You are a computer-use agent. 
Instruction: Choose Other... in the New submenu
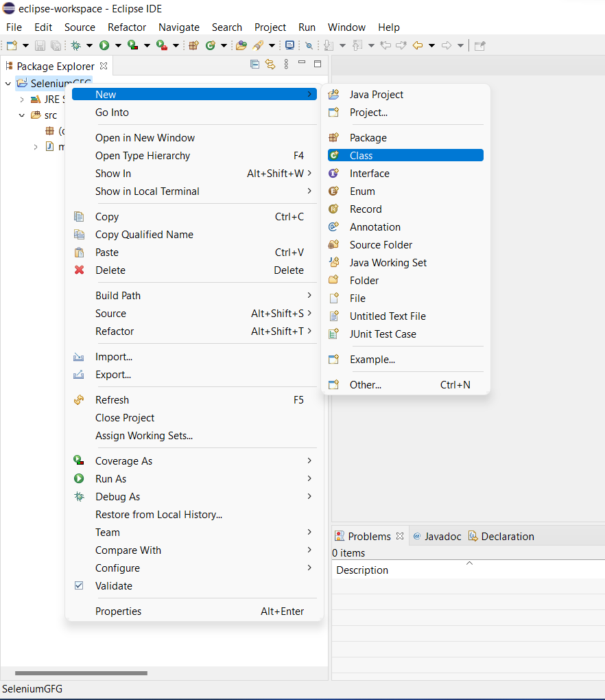click(405, 385)
